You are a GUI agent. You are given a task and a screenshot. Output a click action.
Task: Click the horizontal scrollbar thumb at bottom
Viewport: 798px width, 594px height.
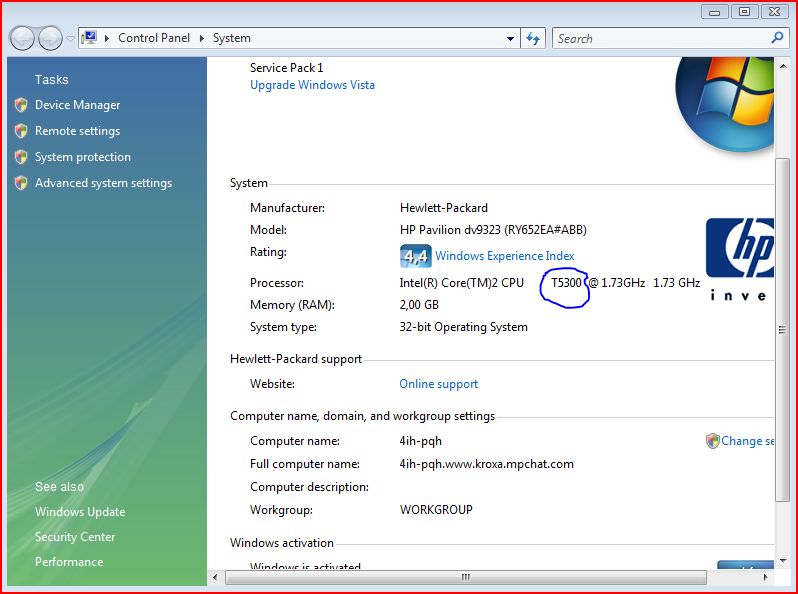coord(465,577)
